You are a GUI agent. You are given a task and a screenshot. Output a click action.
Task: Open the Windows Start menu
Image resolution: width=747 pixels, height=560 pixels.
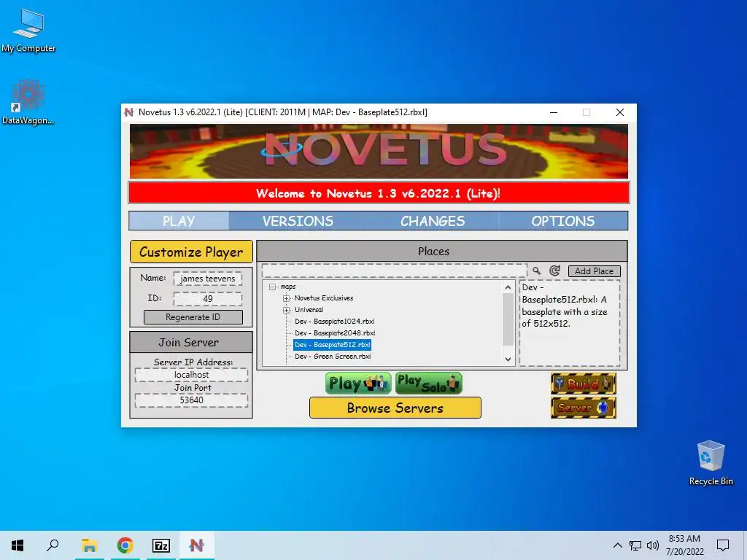click(18, 545)
